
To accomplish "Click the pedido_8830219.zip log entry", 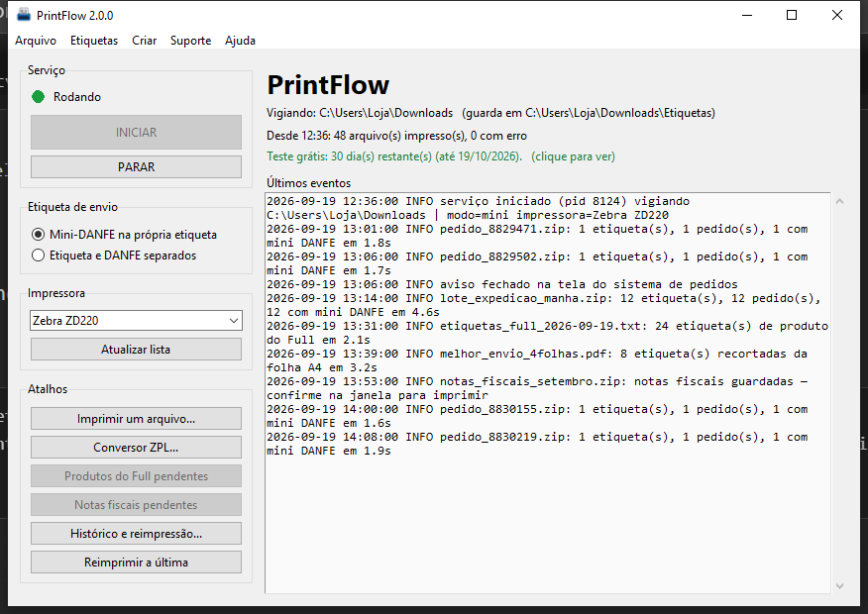I will click(537, 444).
